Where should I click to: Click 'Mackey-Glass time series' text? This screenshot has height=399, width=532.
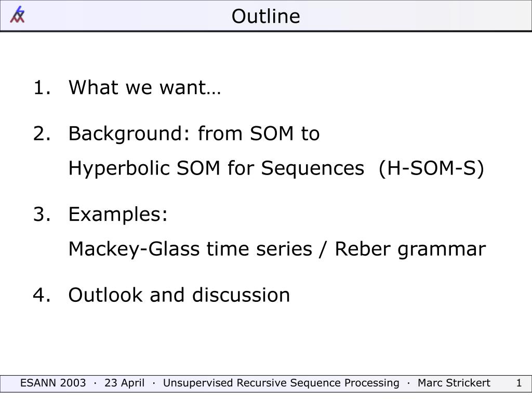[x=190, y=249]
